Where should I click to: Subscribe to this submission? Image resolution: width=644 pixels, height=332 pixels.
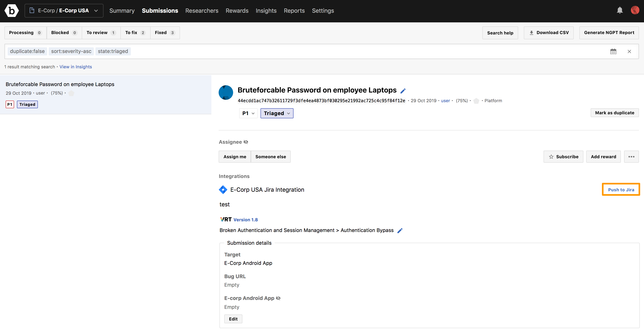pos(563,157)
